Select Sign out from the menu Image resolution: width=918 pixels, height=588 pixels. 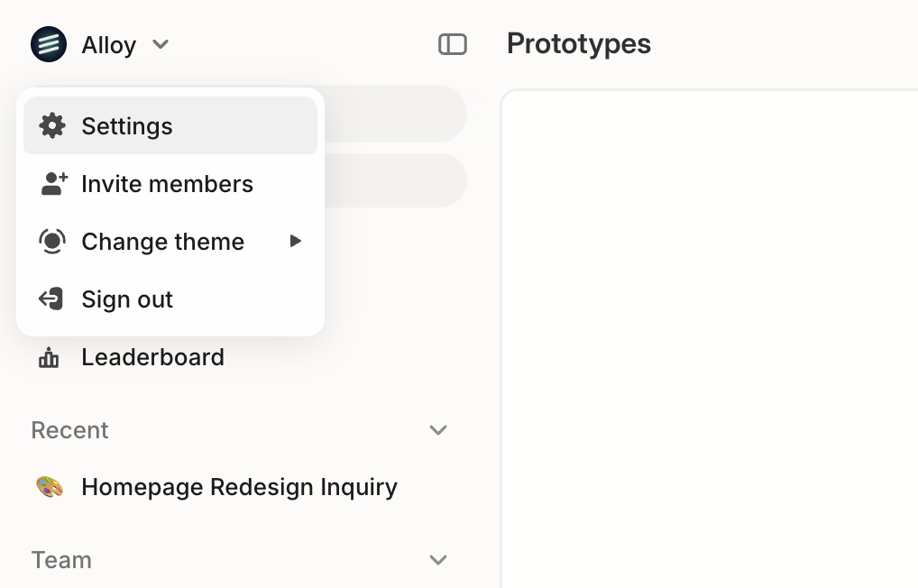[x=126, y=299]
